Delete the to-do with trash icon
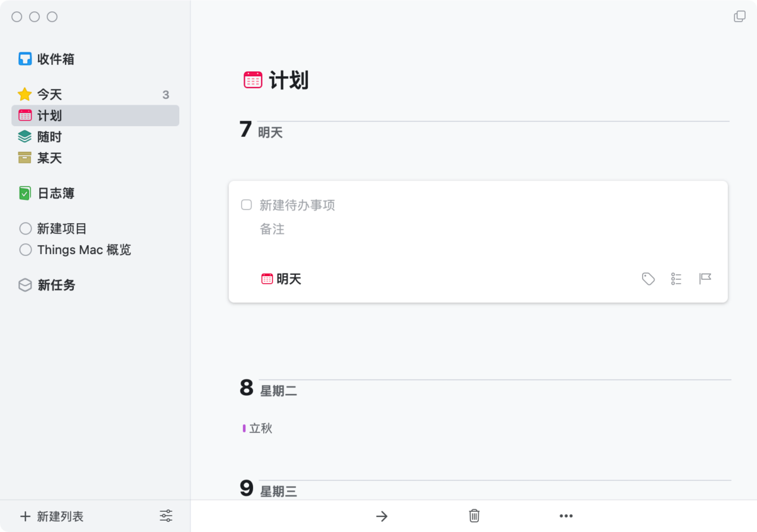757x532 pixels. (474, 516)
